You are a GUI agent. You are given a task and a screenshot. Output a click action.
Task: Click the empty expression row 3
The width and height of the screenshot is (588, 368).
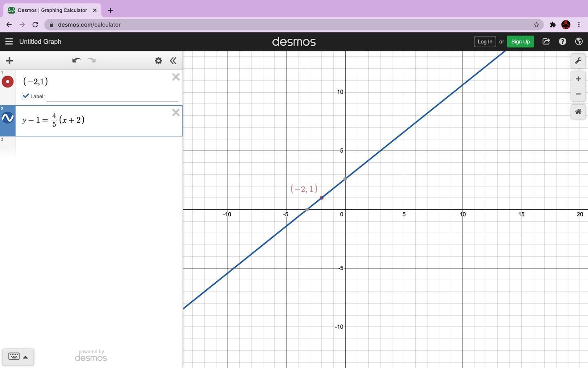pos(99,146)
